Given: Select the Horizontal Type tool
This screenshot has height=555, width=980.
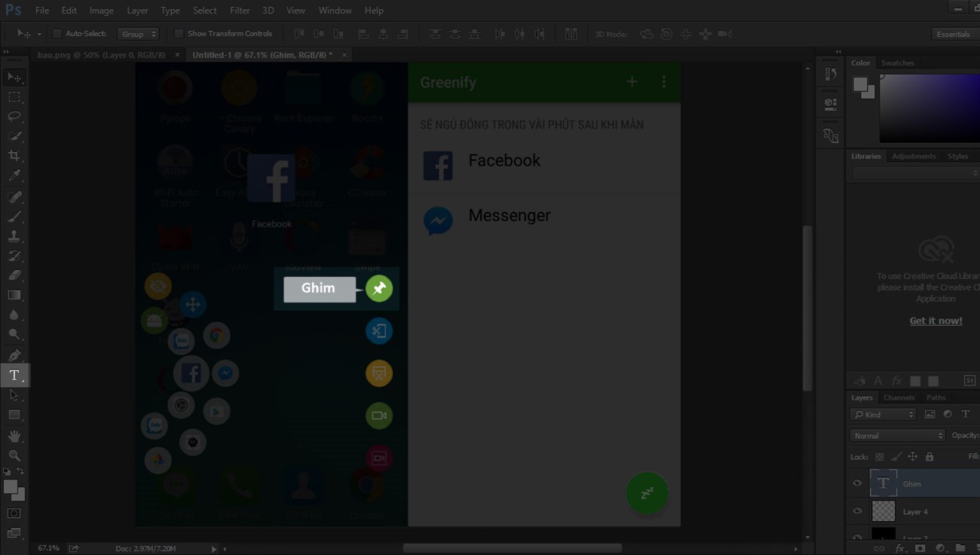Looking at the screenshot, I should (14, 375).
